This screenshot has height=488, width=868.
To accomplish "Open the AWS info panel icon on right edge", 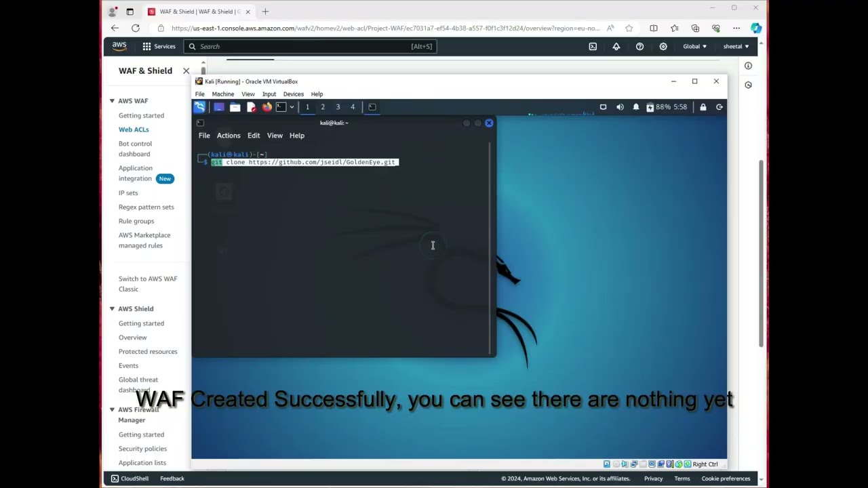I will [748, 66].
